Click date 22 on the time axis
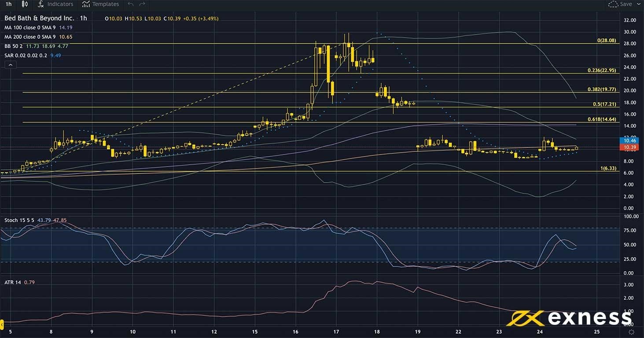644x338 pixels. pyautogui.click(x=459, y=331)
